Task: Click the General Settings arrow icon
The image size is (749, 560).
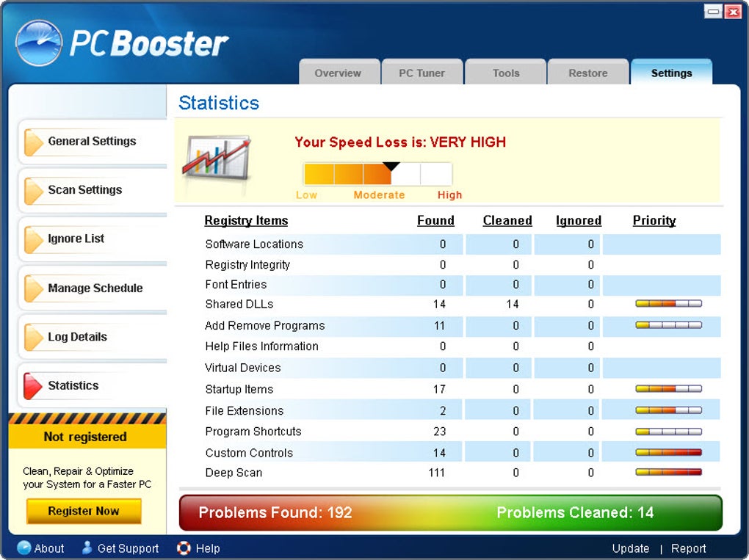Action: point(34,142)
